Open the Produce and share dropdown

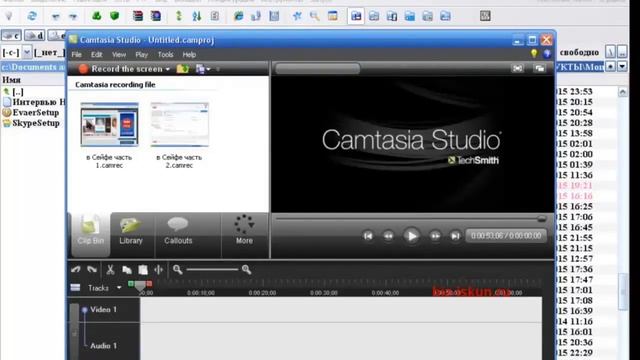pyautogui.click(x=203, y=69)
